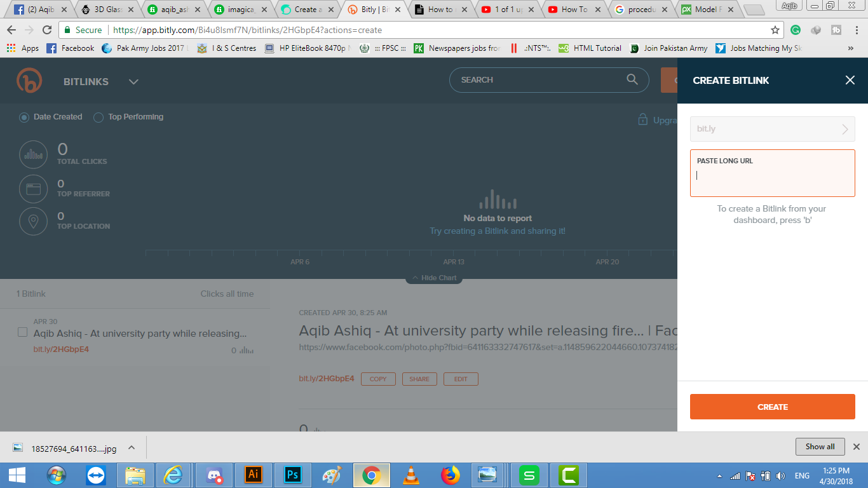This screenshot has width=868, height=488.
Task: Open Adobe Illustrator from the taskbar
Action: (x=254, y=475)
